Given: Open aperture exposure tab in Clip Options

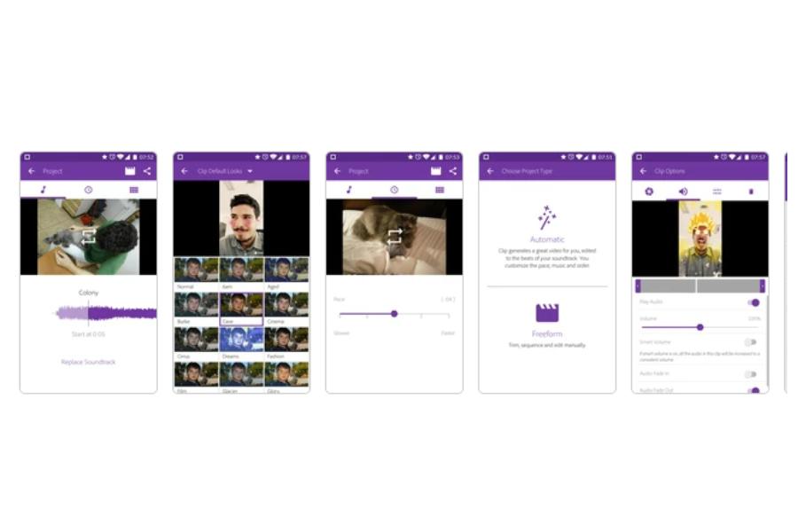Looking at the screenshot, I should point(649,192).
